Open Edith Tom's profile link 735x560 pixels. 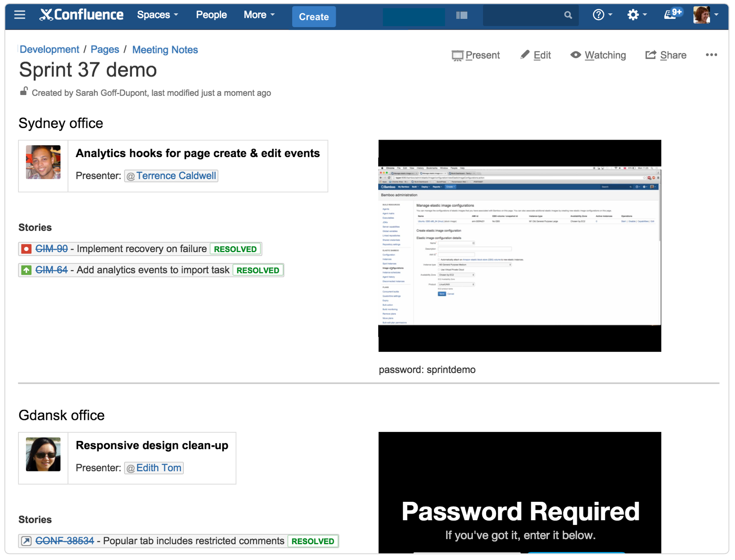tap(158, 468)
